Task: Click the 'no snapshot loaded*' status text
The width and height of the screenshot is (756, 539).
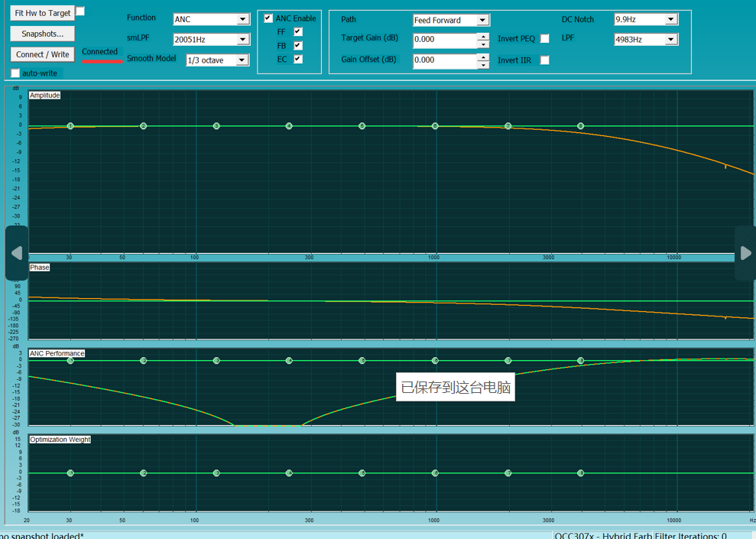Action: [42, 536]
